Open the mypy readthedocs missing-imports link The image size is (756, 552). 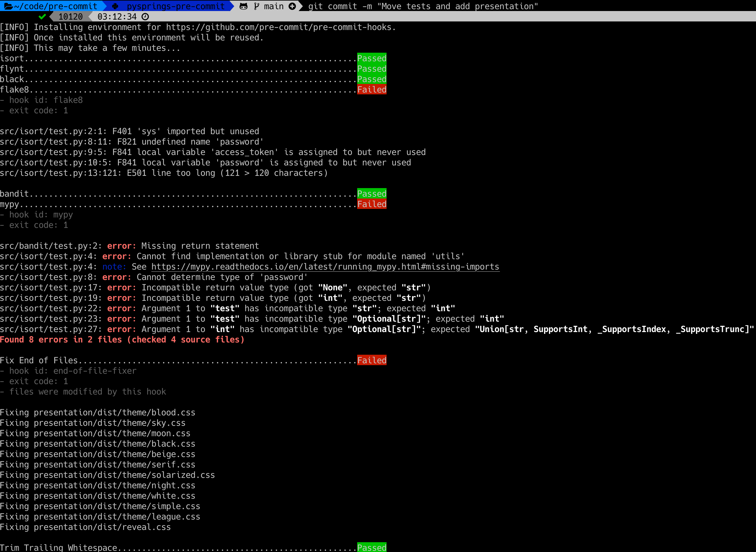point(325,267)
